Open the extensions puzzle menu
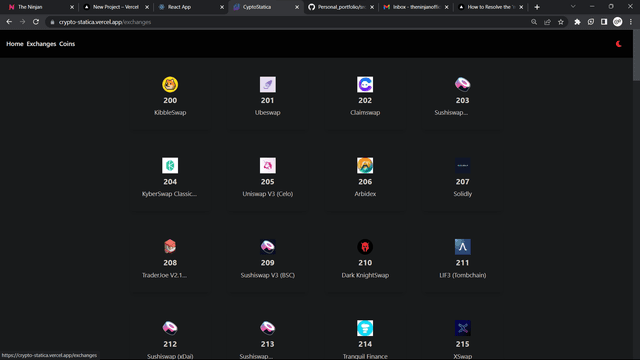Image resolution: width=640 pixels, height=360 pixels. (577, 22)
